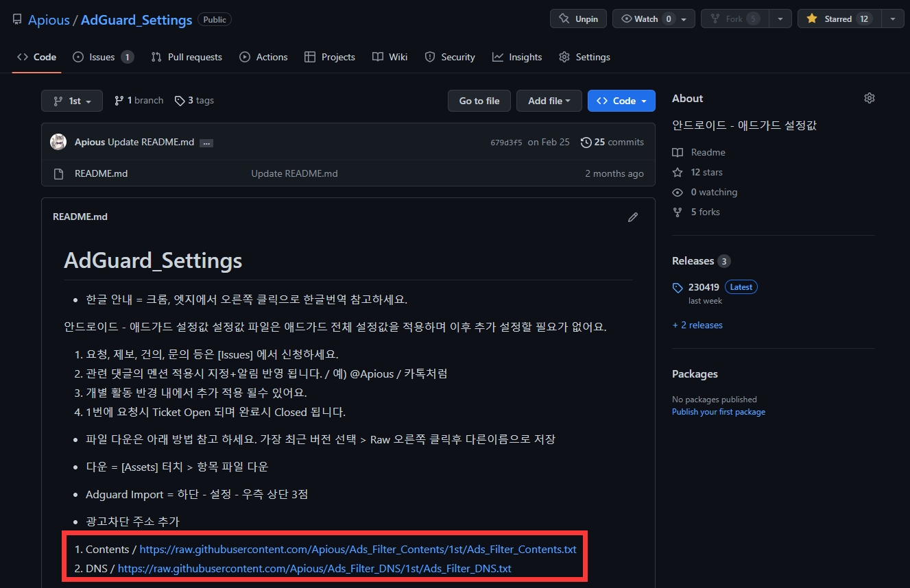Edit README with the pencil icon
This screenshot has height=588, width=910.
click(x=633, y=217)
